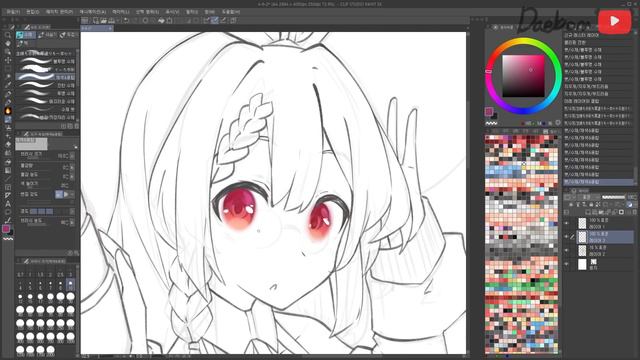Open the brush shape preview dropdown arrow

click(76, 147)
